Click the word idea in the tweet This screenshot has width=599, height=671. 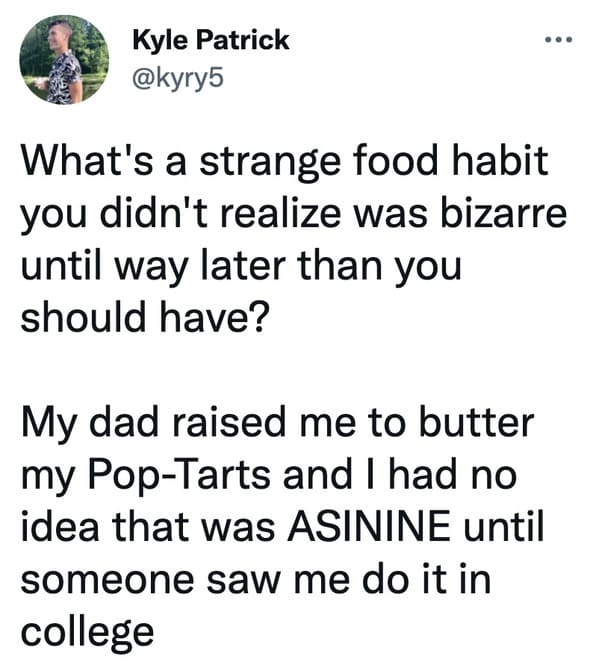pyautogui.click(x=60, y=526)
